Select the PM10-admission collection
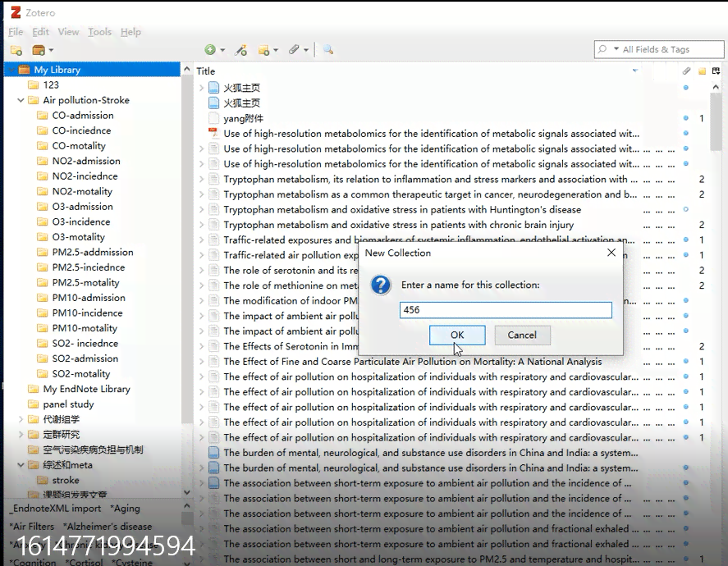The height and width of the screenshot is (566, 728). click(x=89, y=298)
